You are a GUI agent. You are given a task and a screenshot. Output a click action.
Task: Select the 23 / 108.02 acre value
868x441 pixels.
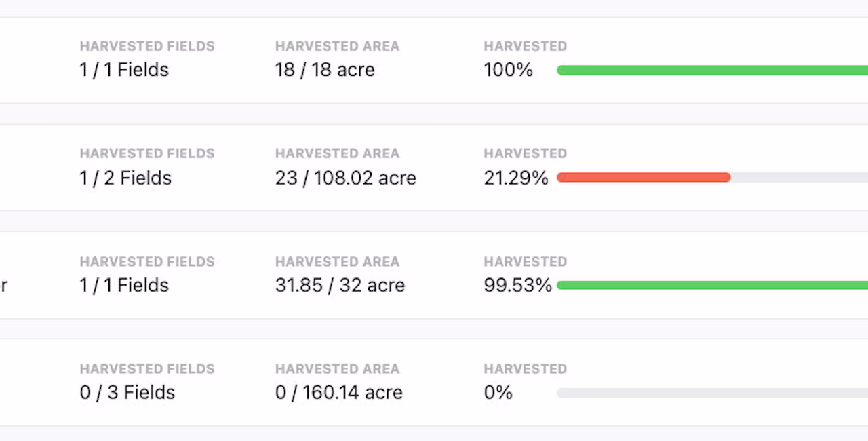pyautogui.click(x=346, y=178)
